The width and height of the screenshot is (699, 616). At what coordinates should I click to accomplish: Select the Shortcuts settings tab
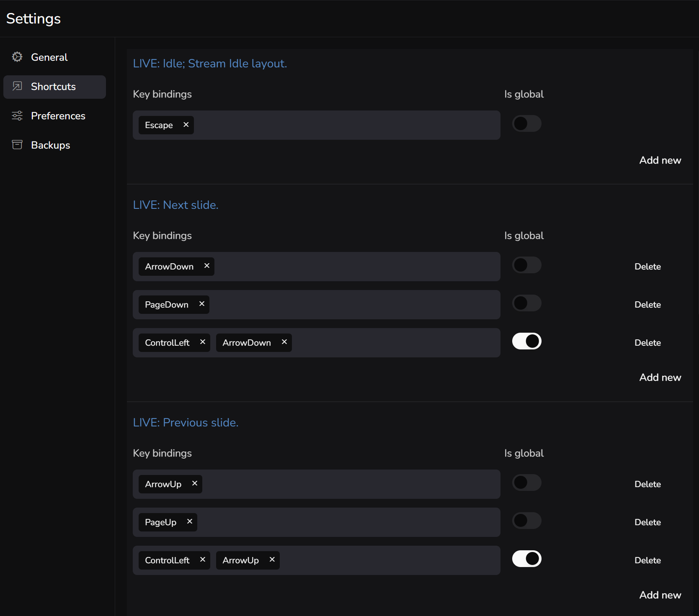tap(54, 87)
